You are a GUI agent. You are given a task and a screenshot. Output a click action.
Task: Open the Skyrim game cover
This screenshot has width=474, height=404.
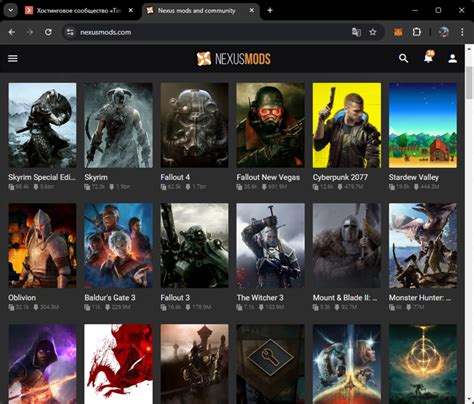tap(118, 125)
